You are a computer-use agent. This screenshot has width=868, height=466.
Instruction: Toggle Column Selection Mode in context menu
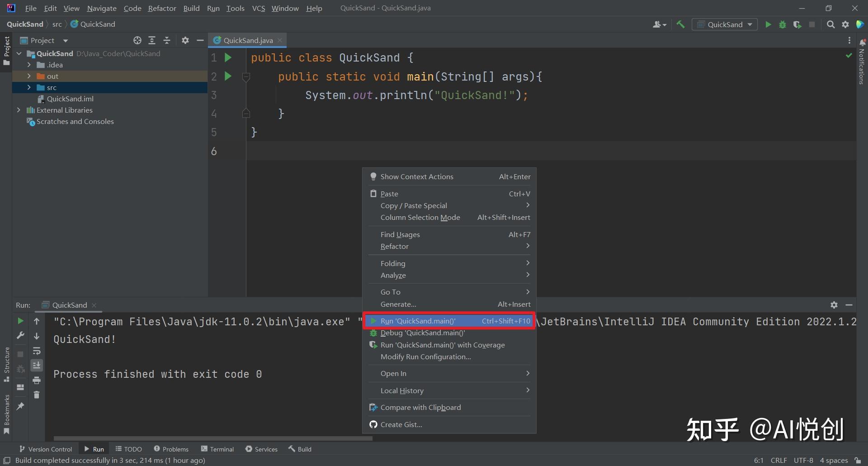coord(449,218)
